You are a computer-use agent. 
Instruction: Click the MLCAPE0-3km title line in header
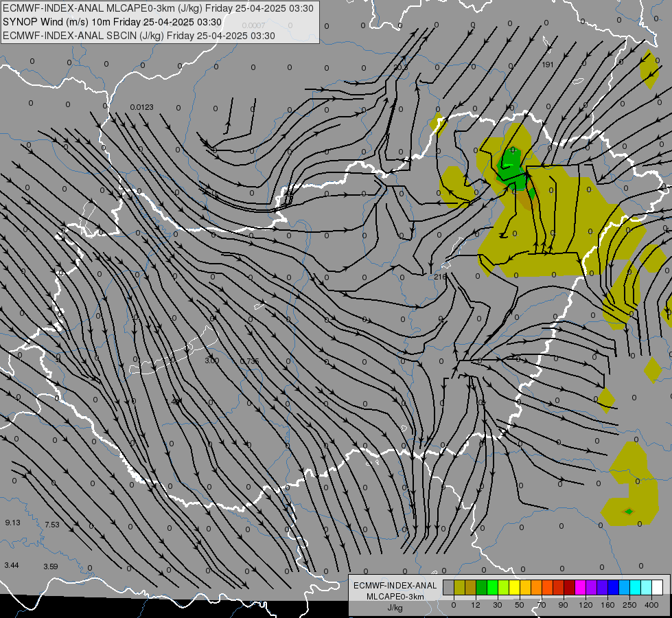pos(158,8)
